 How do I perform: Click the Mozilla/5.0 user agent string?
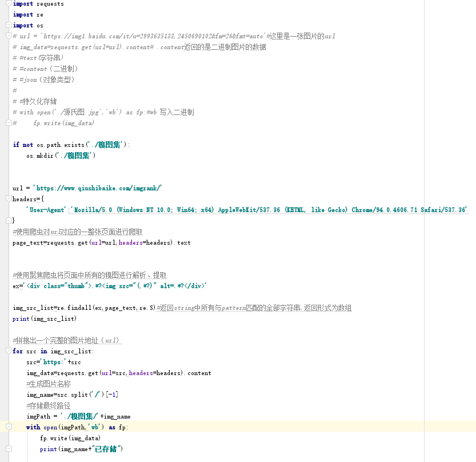click(x=269, y=210)
